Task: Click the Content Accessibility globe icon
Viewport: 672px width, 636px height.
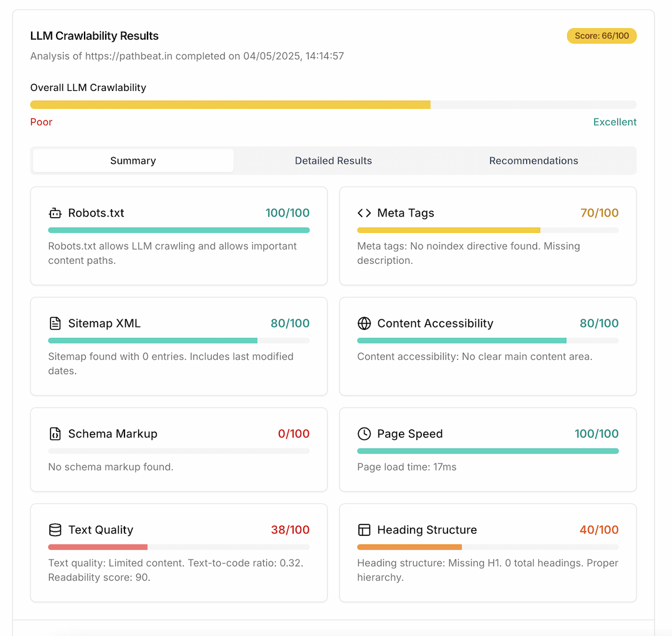Action: pos(364,324)
